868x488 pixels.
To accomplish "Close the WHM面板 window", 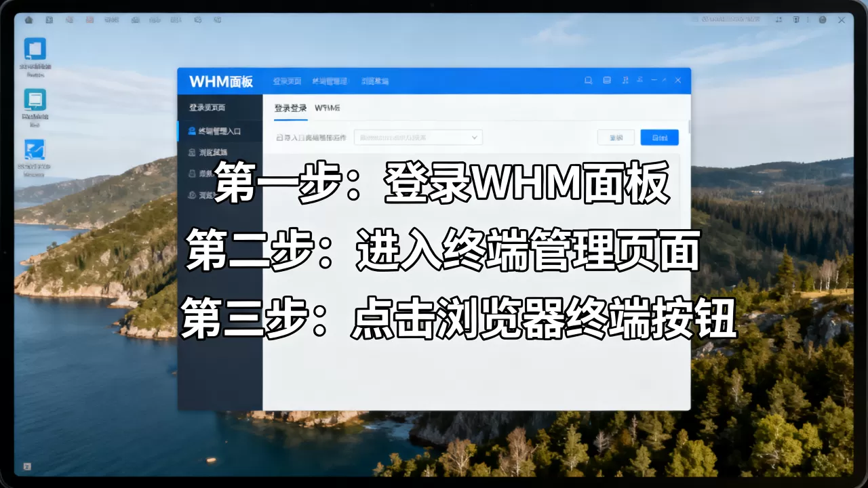I will click(677, 81).
